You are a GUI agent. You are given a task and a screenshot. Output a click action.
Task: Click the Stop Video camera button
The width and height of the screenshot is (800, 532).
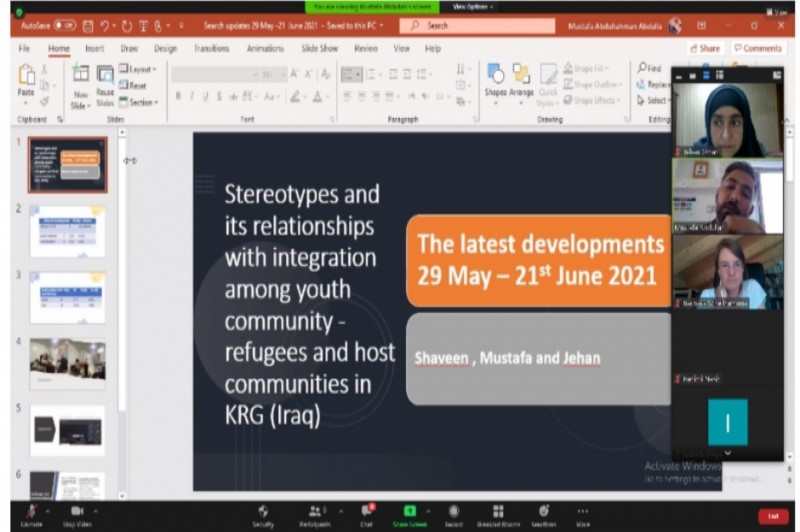(x=76, y=512)
